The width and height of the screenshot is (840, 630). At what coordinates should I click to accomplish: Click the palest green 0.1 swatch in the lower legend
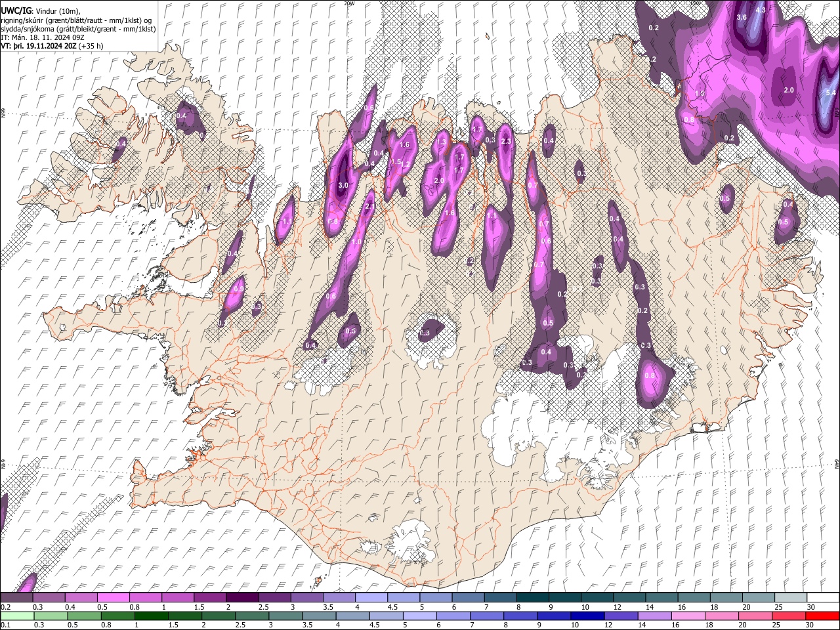tap(18, 616)
